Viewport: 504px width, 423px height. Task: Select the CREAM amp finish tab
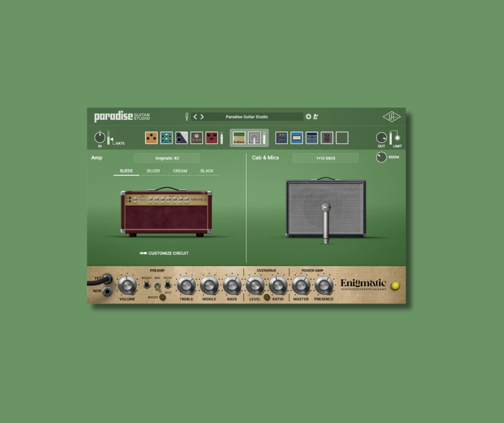click(180, 171)
